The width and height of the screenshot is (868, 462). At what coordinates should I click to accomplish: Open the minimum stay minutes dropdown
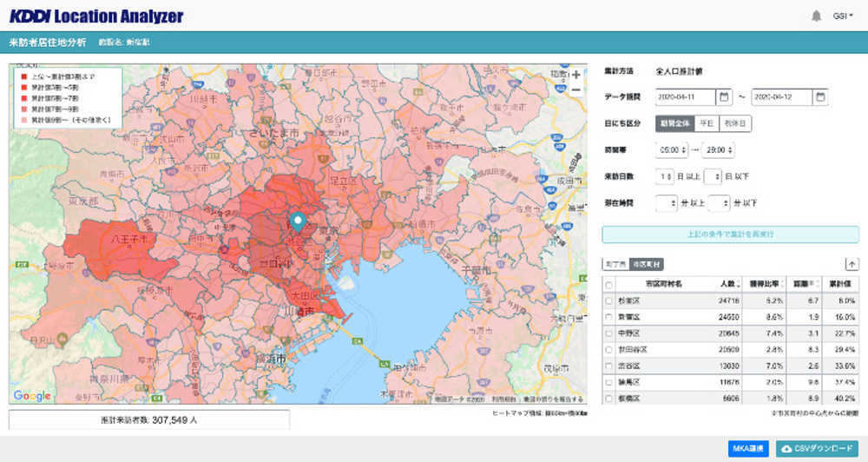click(x=667, y=203)
